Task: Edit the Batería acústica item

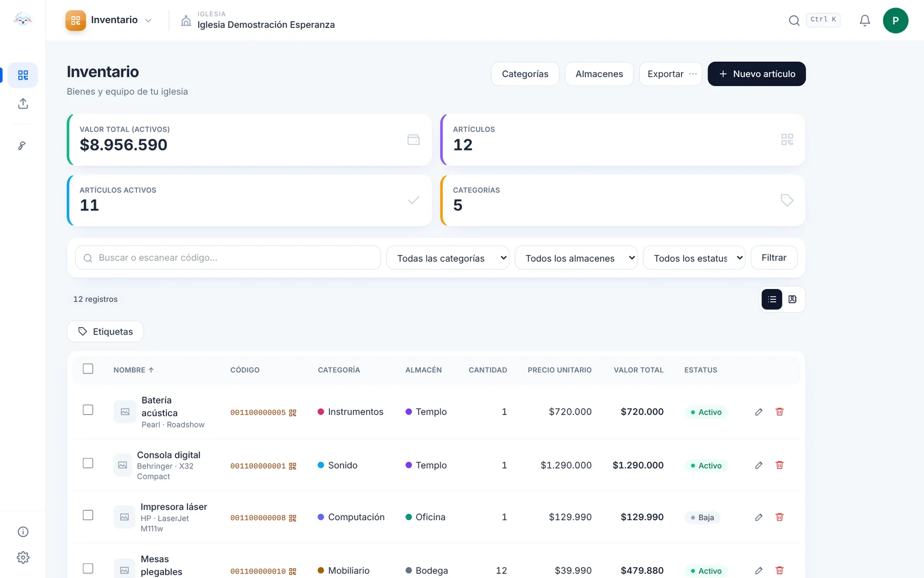Action: (x=759, y=412)
